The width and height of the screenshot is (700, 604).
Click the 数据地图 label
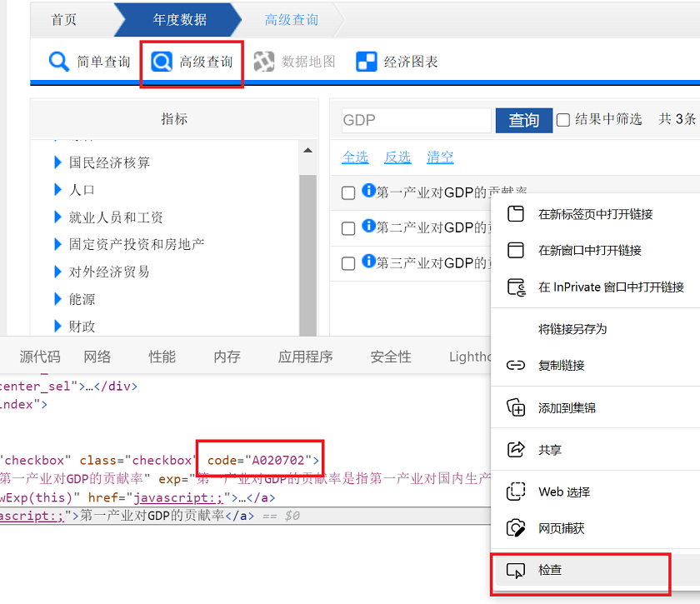[308, 62]
